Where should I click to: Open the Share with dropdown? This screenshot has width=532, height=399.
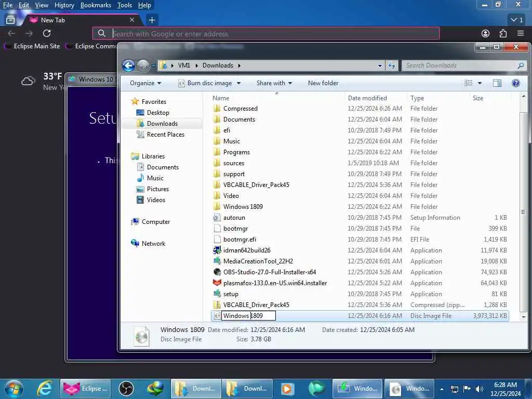[274, 83]
